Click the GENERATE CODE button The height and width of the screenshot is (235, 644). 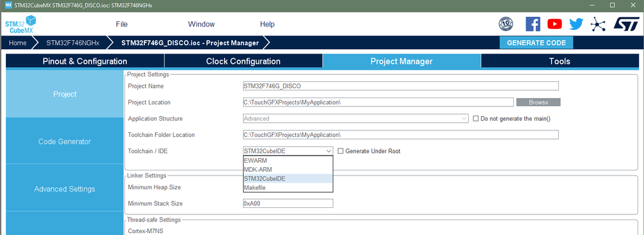tap(536, 43)
